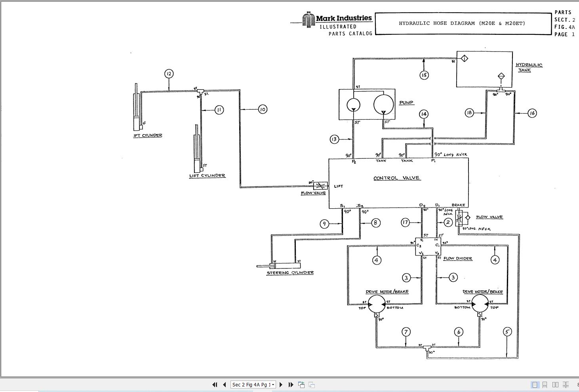579x392 pixels.
Task: Enable single page continuous scrolling view
Action: (545, 384)
